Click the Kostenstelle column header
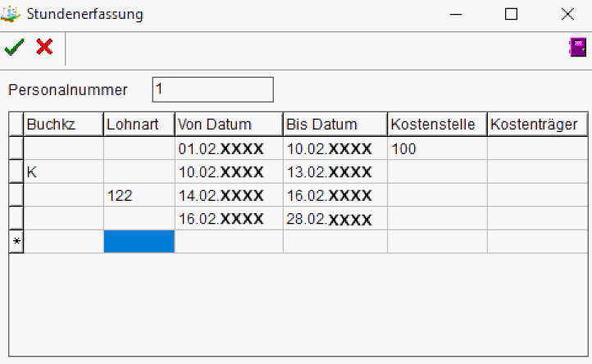Image resolution: width=592 pixels, height=364 pixels. [436, 125]
